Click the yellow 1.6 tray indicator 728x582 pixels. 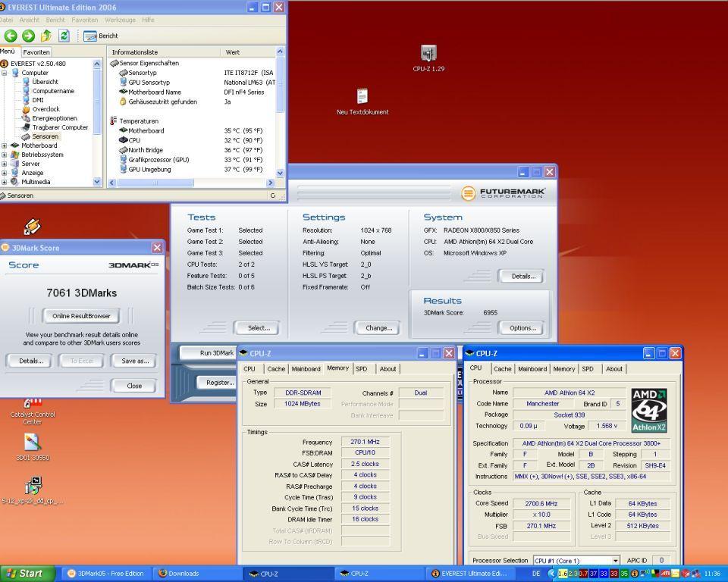563,574
